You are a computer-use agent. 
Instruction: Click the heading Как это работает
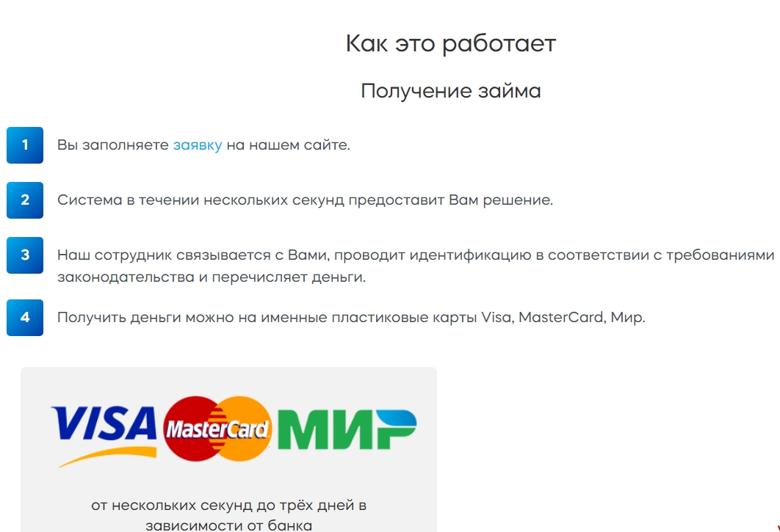(451, 43)
